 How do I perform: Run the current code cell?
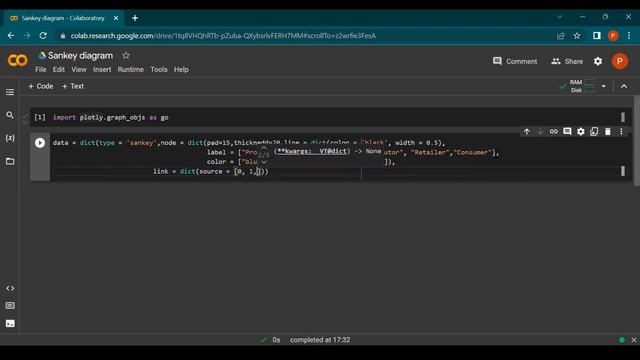point(40,143)
